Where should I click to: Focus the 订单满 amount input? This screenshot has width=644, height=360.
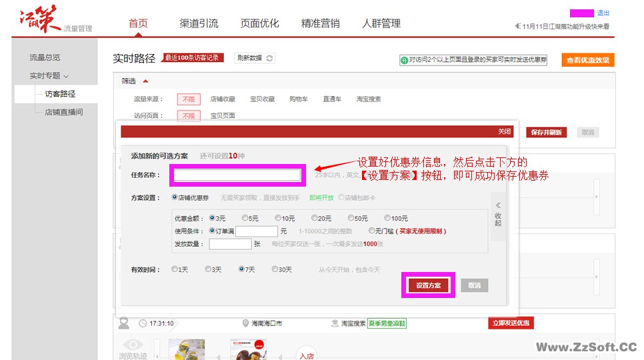click(x=257, y=231)
